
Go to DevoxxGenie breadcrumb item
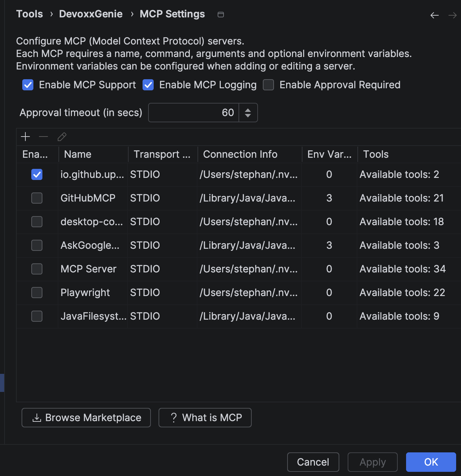click(91, 14)
